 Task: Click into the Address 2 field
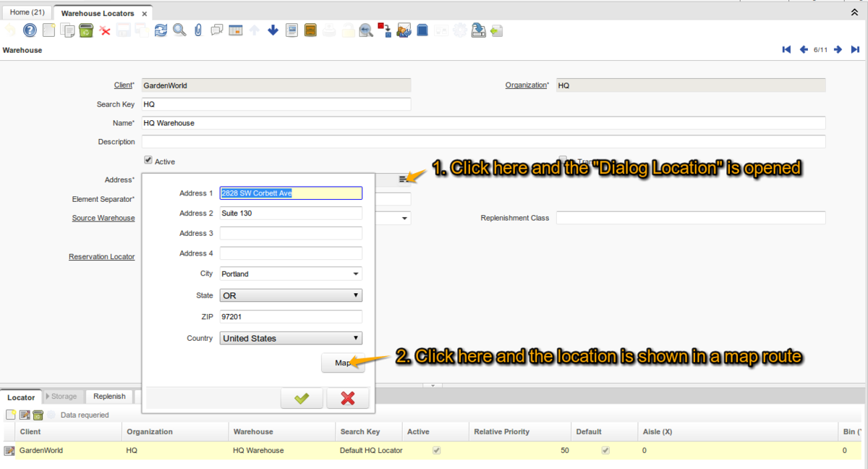[x=291, y=214]
